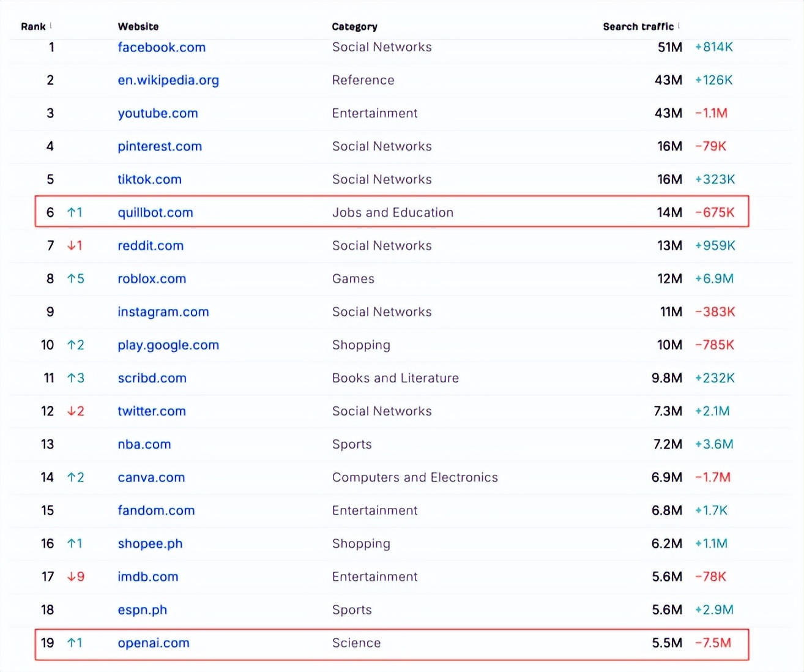Click the Website column header

click(x=138, y=26)
